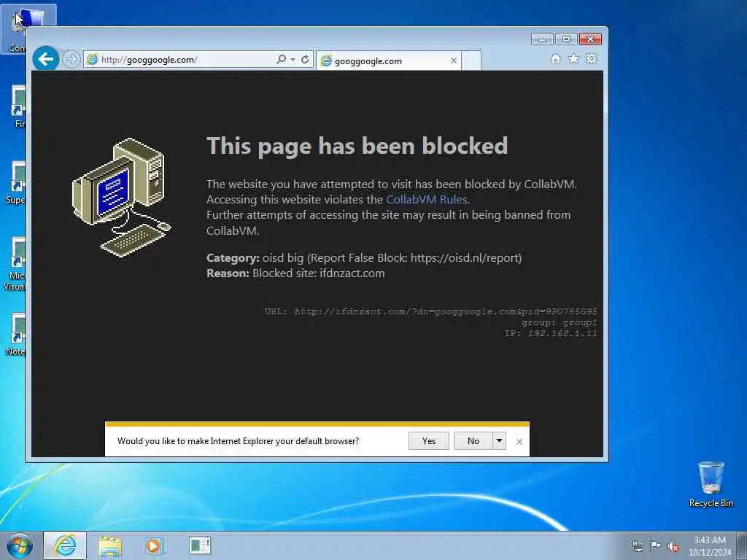Screen dimensions: 747x560
Task: Click the 'Reason: Blocked site' text
Action: pos(295,273)
